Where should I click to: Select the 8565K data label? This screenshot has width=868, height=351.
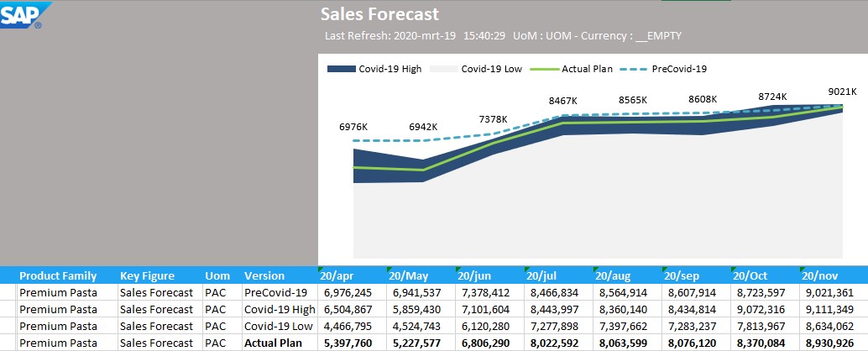coord(633,100)
